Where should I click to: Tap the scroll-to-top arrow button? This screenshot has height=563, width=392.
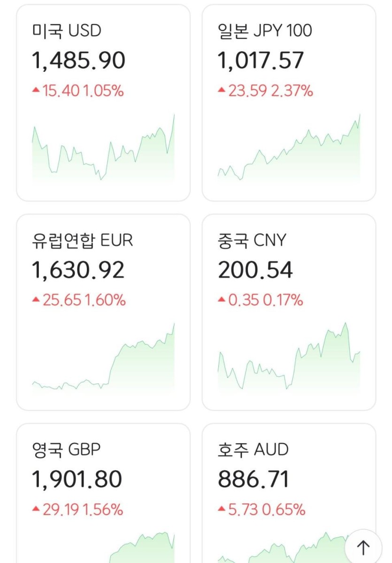pyautogui.click(x=363, y=547)
